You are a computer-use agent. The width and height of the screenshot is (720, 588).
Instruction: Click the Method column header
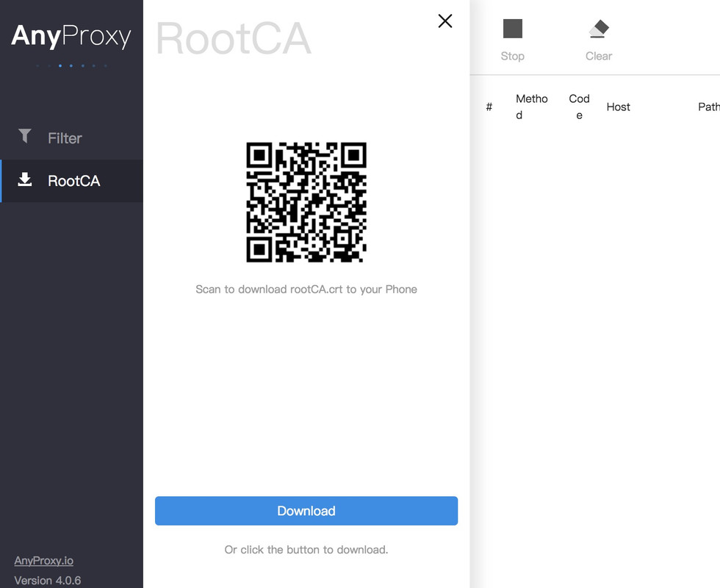tap(532, 107)
